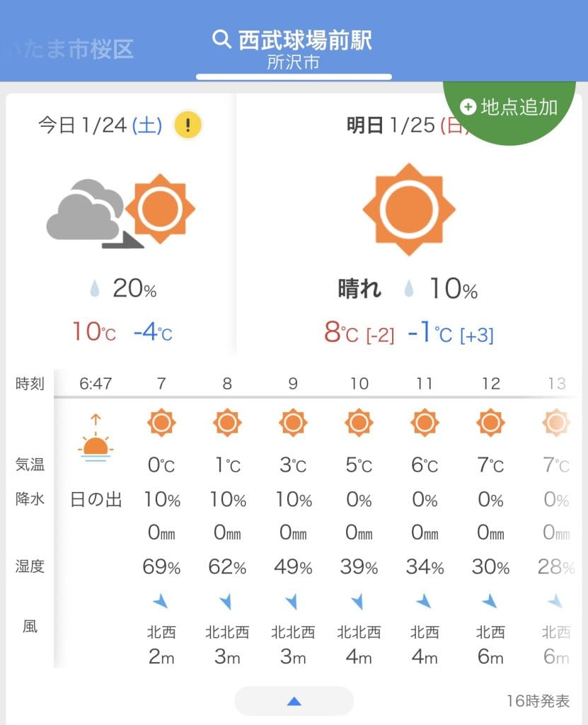This screenshot has width=588, height=725.
Task: Tap the white location indicator bar
Action: 294,76
